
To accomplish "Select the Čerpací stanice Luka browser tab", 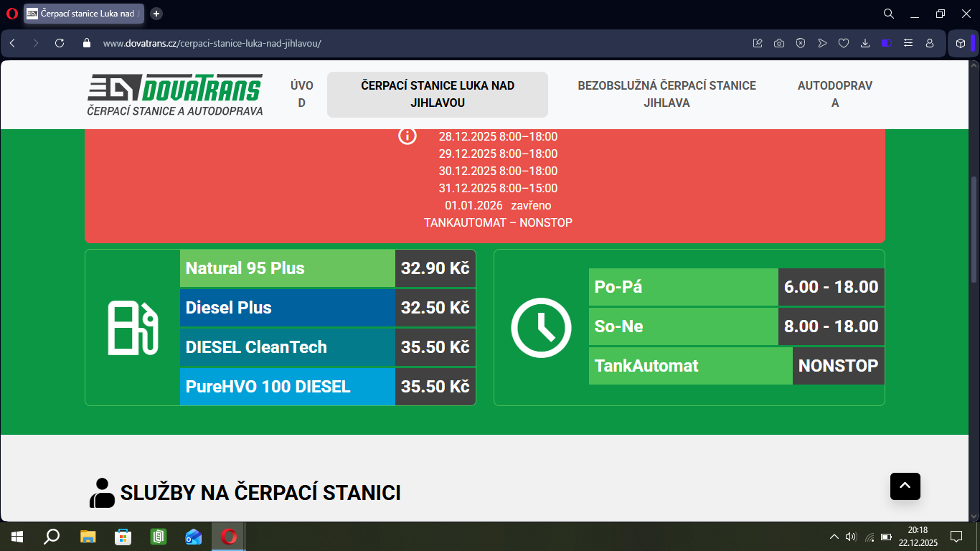I will coord(85,14).
